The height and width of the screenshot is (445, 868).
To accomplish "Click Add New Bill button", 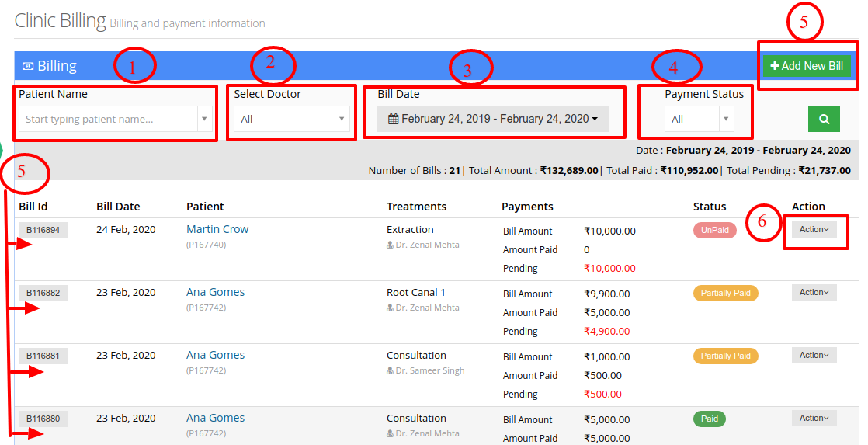I will pyautogui.click(x=807, y=66).
